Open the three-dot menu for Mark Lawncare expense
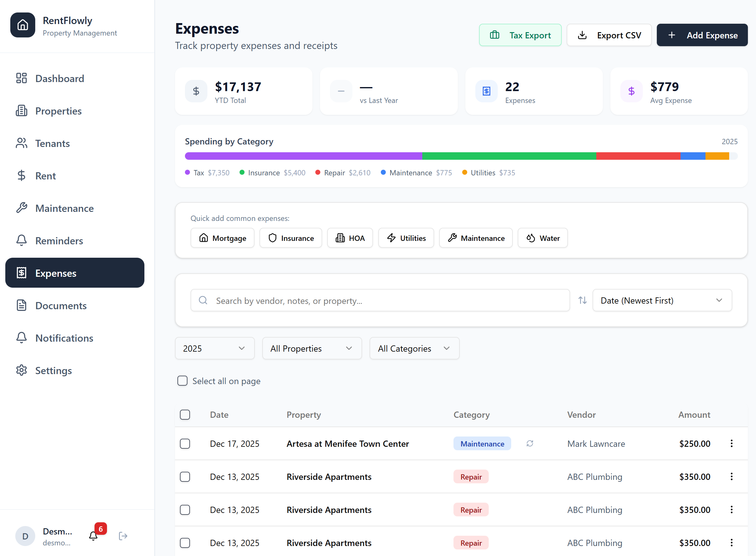756x556 pixels. [731, 444]
